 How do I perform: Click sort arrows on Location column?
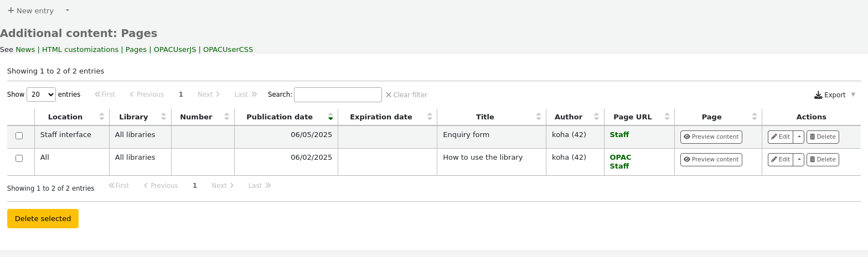101,117
